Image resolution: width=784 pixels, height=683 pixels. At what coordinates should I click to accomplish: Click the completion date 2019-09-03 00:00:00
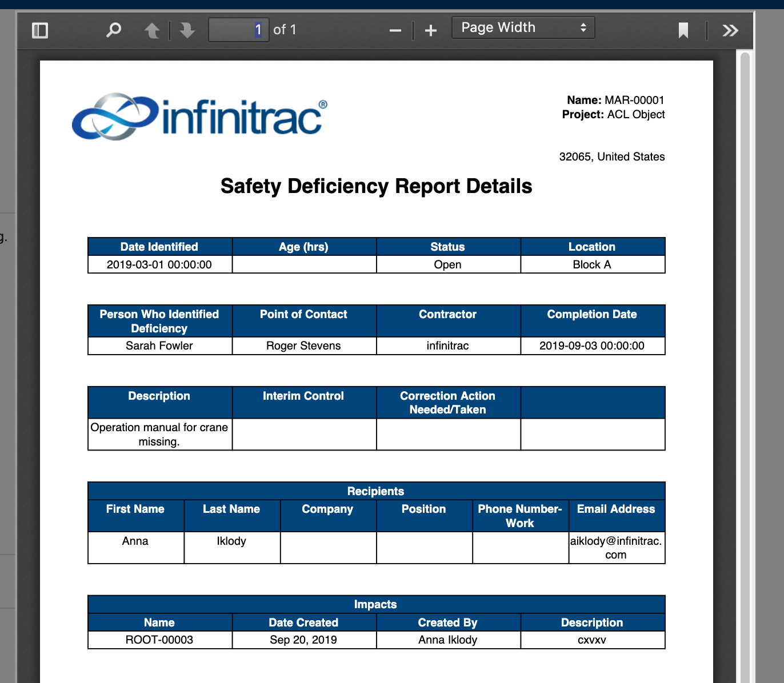tap(592, 345)
